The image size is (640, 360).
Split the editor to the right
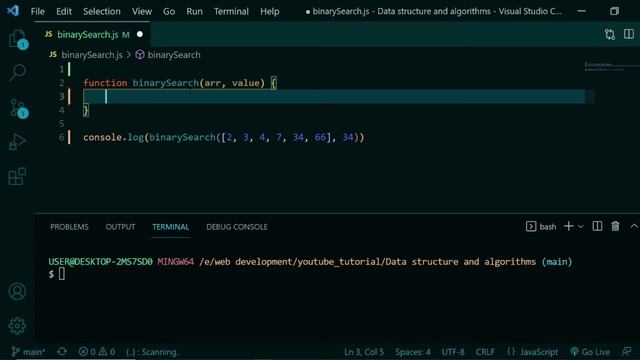click(629, 34)
